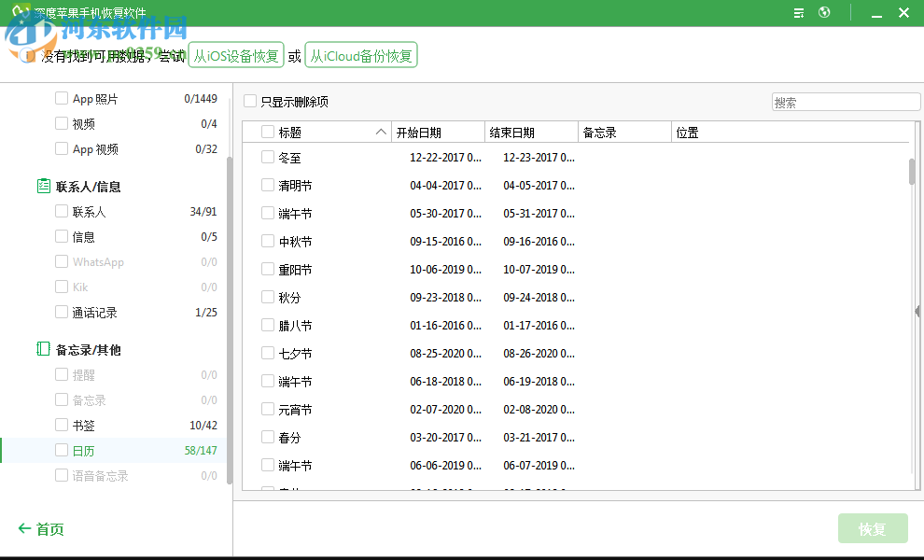The height and width of the screenshot is (560, 924).
Task: Click the 联系人/信息 category icon in the sidebar
Action: (x=44, y=186)
